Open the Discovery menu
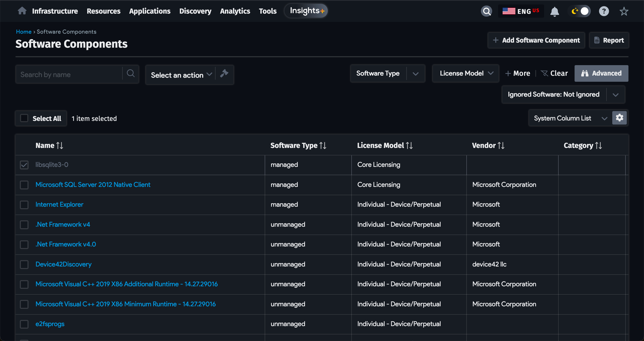 tap(195, 11)
